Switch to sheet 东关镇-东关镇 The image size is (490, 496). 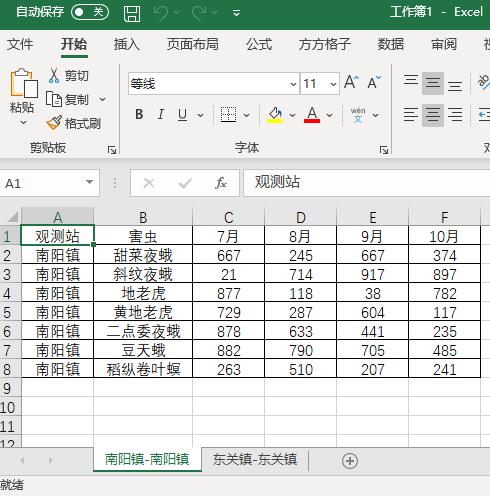coord(255,460)
